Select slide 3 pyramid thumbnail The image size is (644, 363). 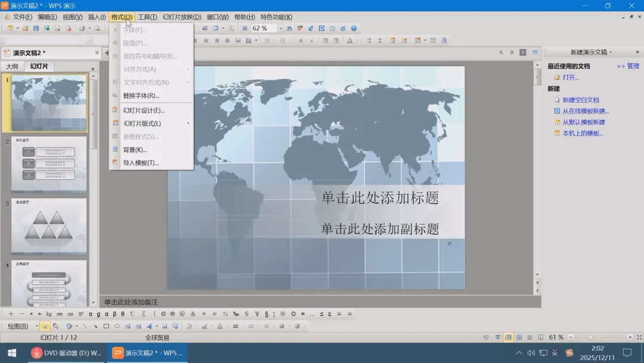pyautogui.click(x=49, y=226)
